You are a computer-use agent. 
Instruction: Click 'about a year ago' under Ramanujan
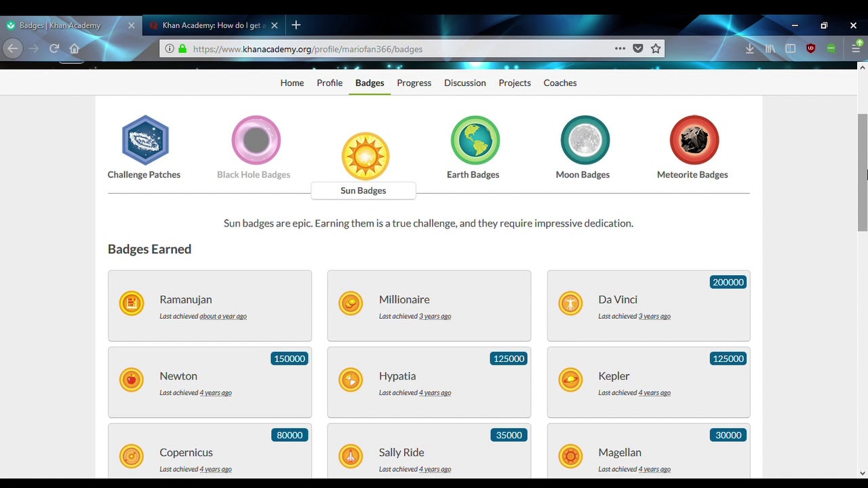click(223, 317)
